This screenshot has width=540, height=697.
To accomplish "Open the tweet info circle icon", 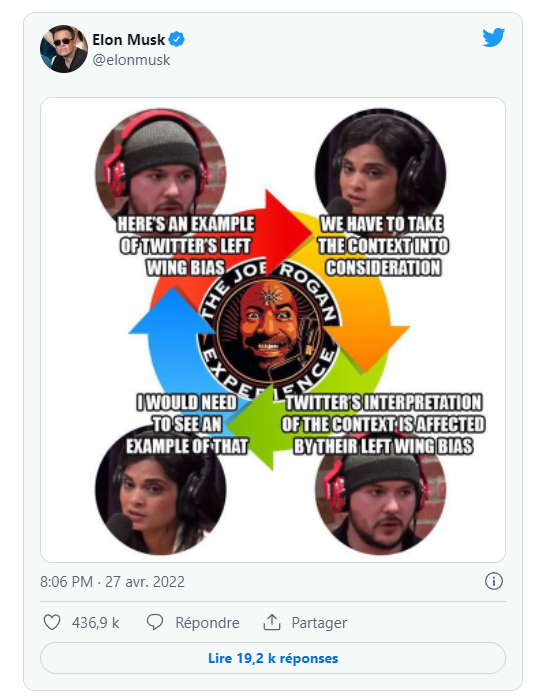I will 494,581.
